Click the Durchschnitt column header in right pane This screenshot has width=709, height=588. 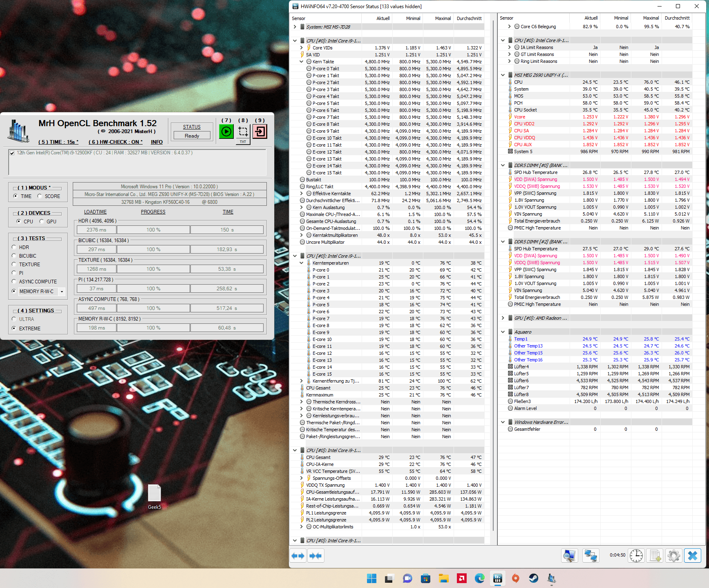click(x=677, y=18)
